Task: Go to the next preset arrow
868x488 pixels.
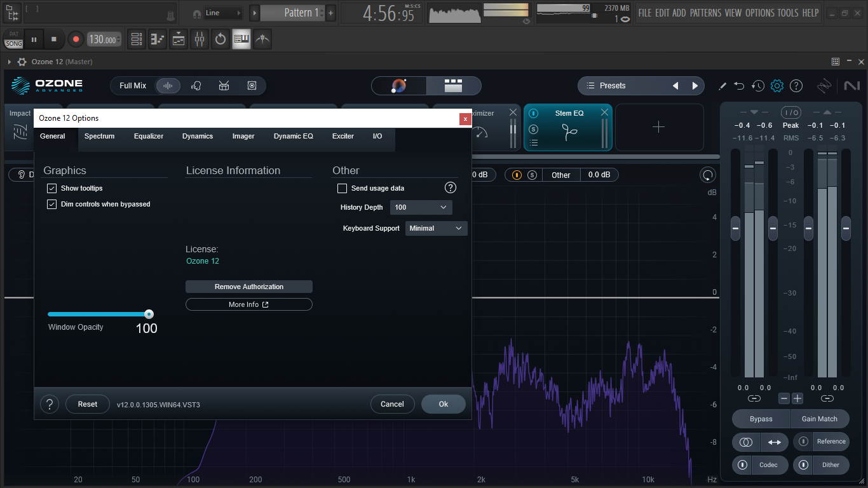Action: [x=695, y=86]
